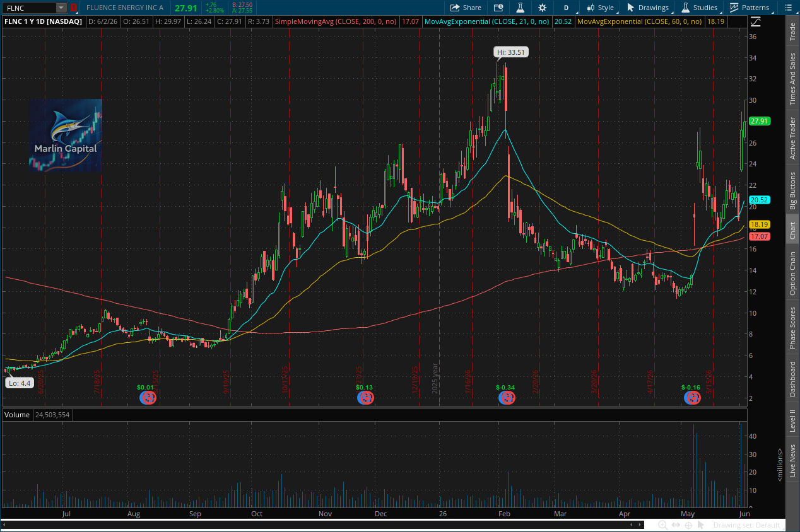800x532 pixels.
Task: Toggle the chart scale icon below Patterns
Action: pyautogui.click(x=756, y=22)
